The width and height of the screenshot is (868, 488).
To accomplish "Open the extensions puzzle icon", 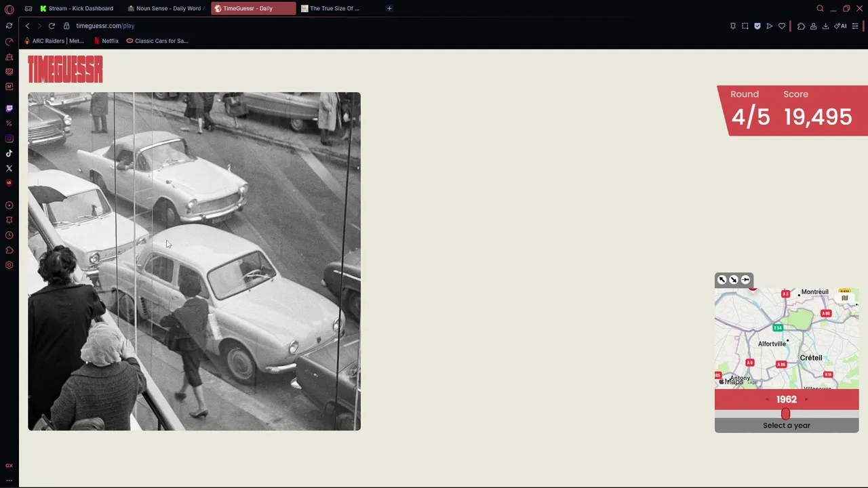I will pyautogui.click(x=801, y=26).
